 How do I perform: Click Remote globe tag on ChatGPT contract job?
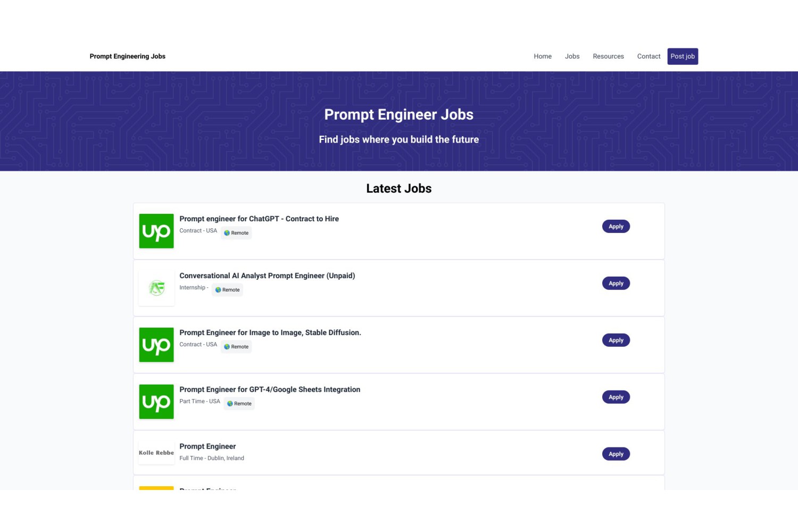pos(236,233)
